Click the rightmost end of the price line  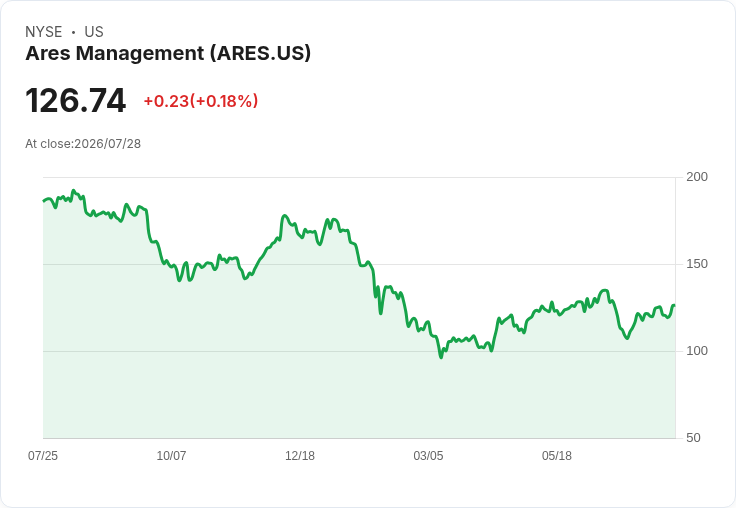pyautogui.click(x=675, y=306)
